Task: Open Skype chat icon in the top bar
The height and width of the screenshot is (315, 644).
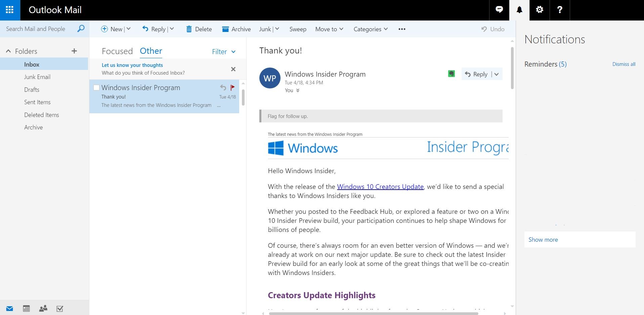Action: [499, 9]
